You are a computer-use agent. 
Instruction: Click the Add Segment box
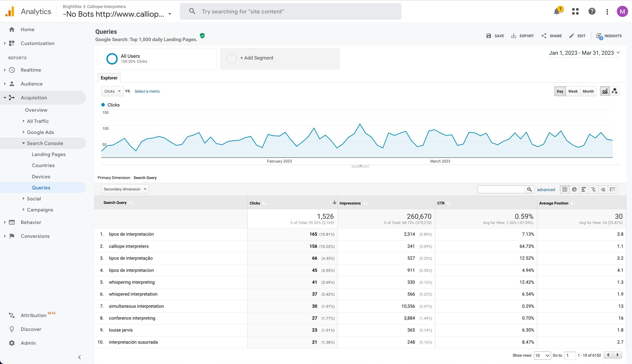click(x=279, y=58)
